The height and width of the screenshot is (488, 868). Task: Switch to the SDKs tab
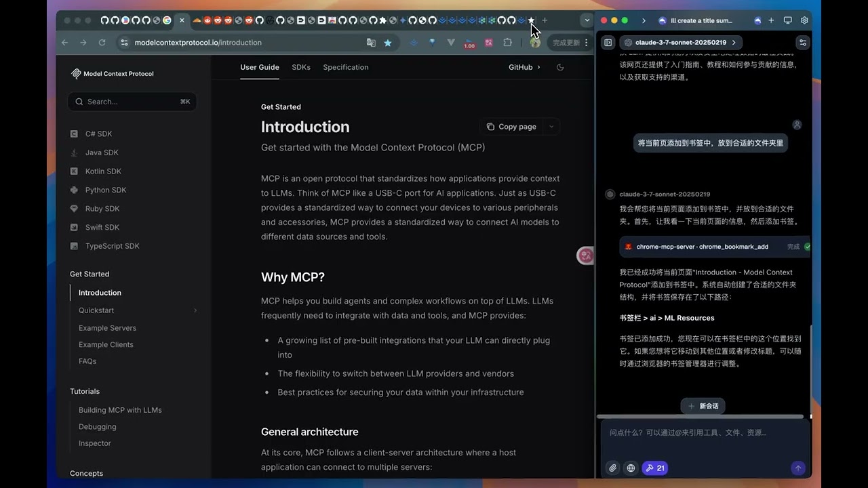point(301,67)
